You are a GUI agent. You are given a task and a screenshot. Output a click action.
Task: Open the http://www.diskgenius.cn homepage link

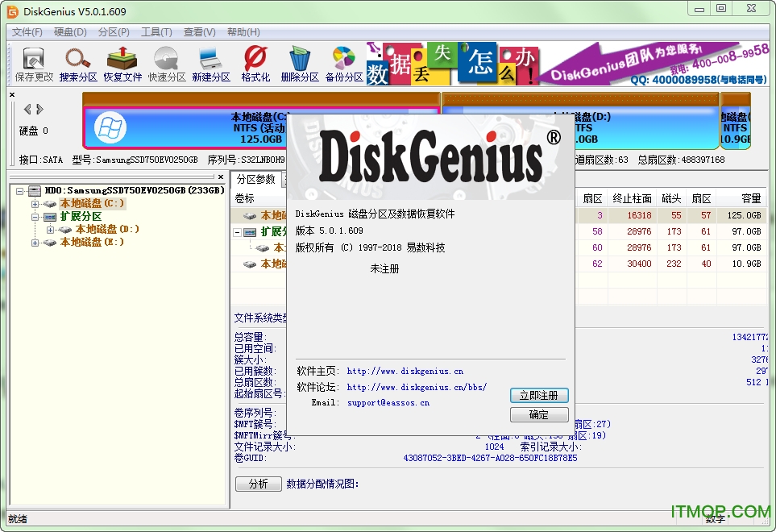pyautogui.click(x=405, y=371)
